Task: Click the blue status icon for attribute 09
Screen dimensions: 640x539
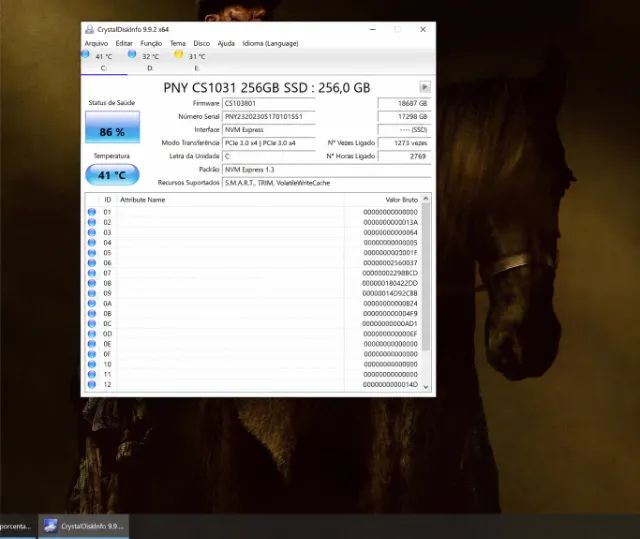Action: (92, 293)
